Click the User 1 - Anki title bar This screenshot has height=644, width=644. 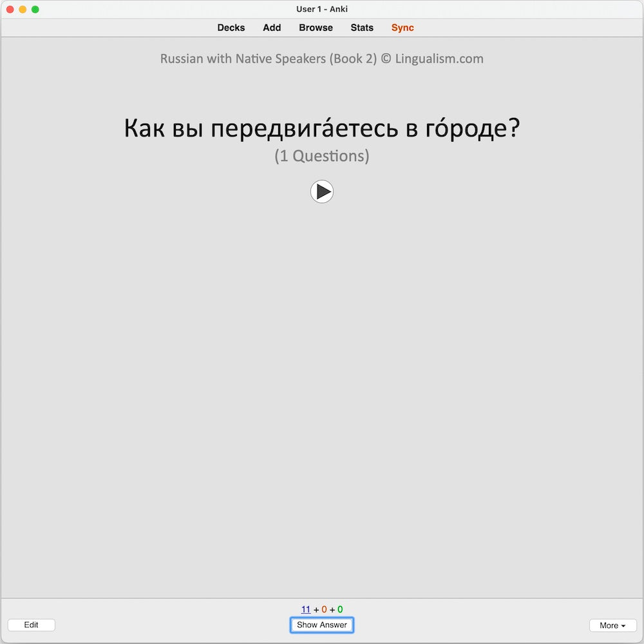321,9
